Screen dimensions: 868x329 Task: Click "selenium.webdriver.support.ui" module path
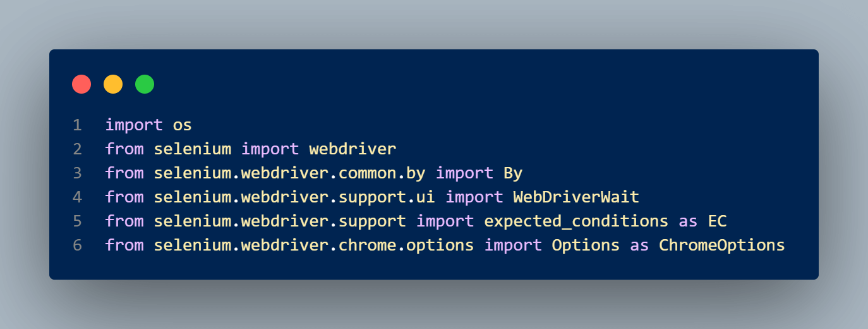point(294,197)
